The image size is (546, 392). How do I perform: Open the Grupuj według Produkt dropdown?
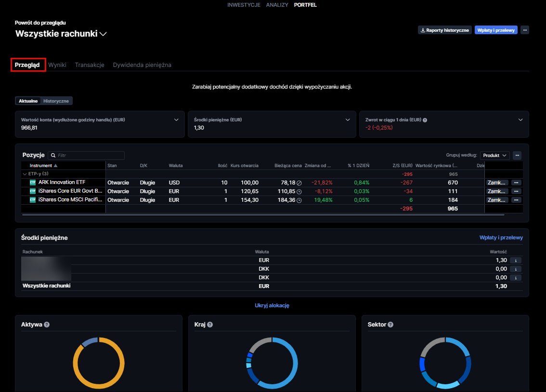494,156
